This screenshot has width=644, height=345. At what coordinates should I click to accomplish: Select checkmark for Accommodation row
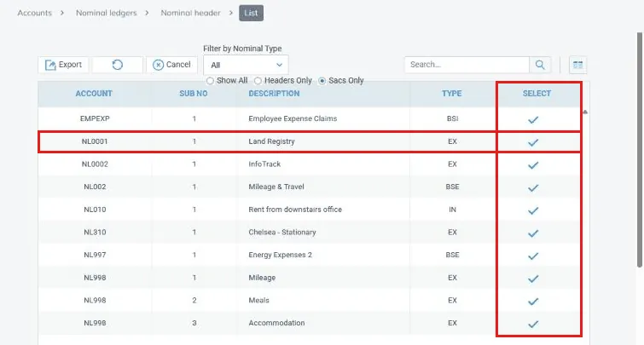[533, 324]
